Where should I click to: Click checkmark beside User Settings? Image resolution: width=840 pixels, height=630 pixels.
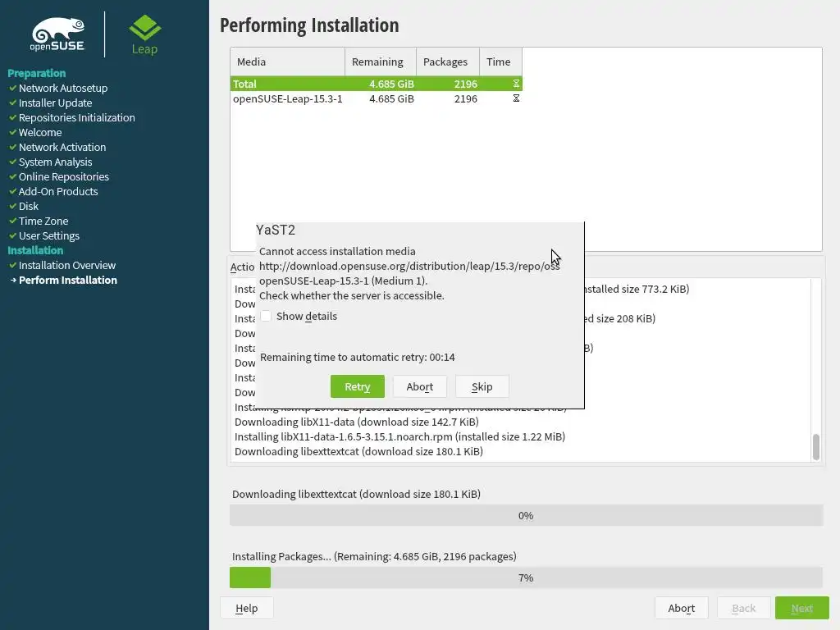(13, 235)
